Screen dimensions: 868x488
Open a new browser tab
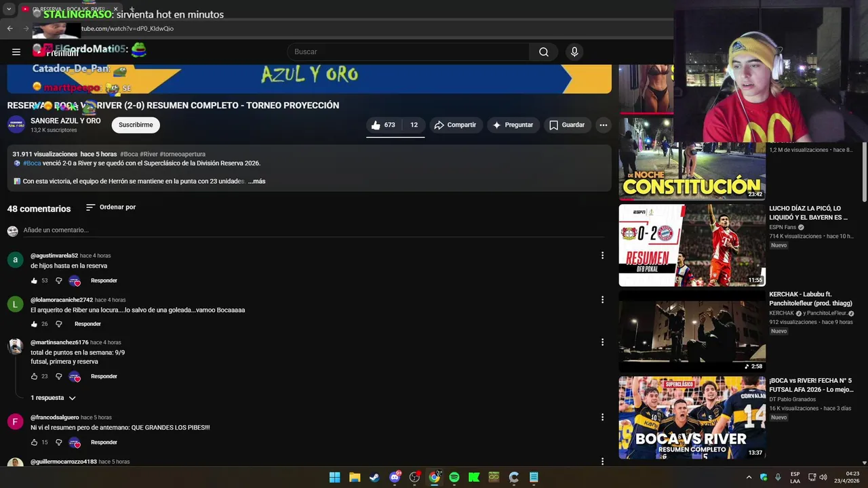point(132,9)
